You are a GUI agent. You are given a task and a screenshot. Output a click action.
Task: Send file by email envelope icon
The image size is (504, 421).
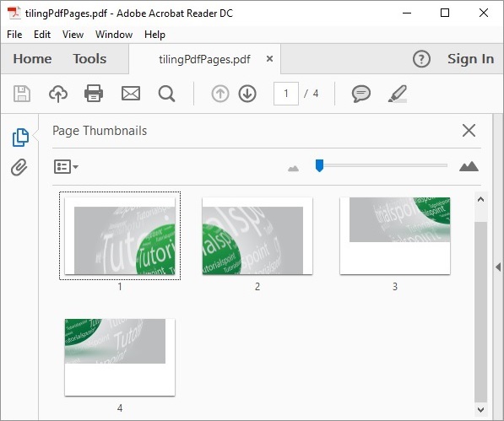pyautogui.click(x=131, y=94)
